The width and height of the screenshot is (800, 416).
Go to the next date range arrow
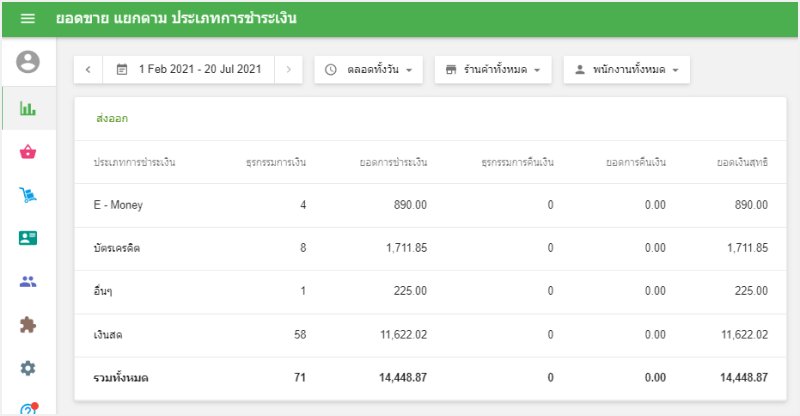[289, 69]
